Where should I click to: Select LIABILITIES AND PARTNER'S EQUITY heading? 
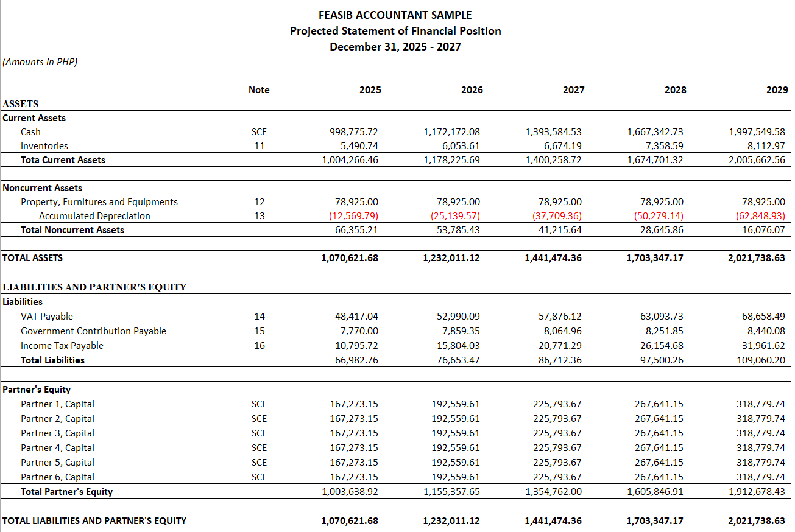click(x=94, y=287)
